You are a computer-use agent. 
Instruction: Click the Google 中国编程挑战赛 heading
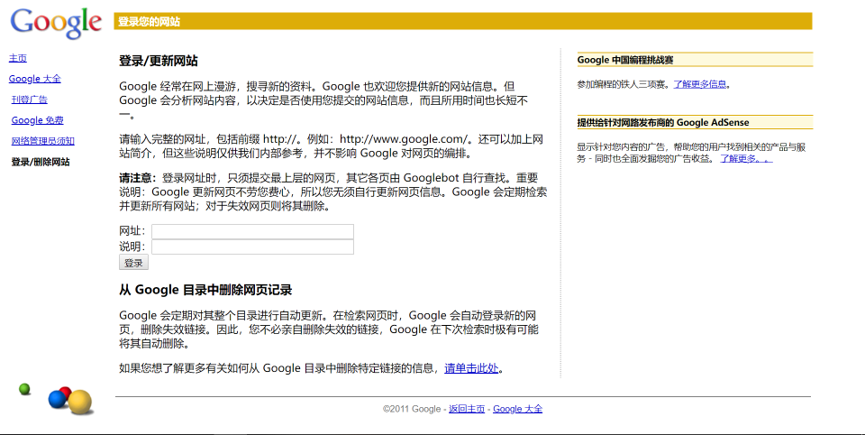(625, 60)
